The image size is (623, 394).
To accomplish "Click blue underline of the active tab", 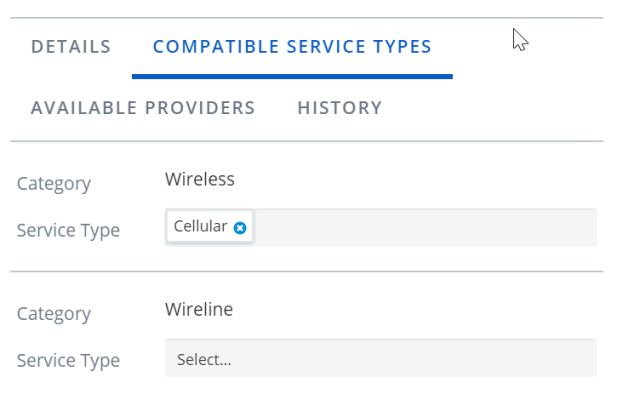I will [x=292, y=76].
